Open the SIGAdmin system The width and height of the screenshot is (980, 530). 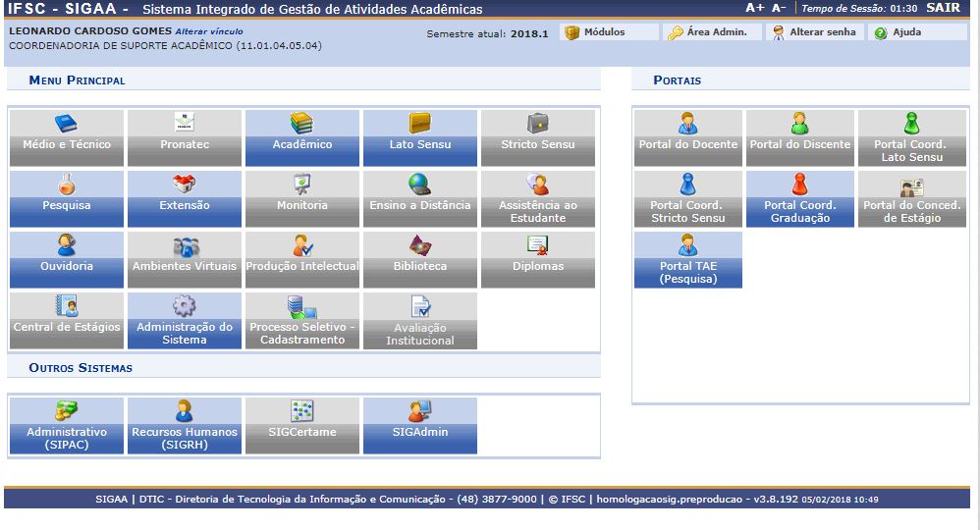tap(420, 425)
